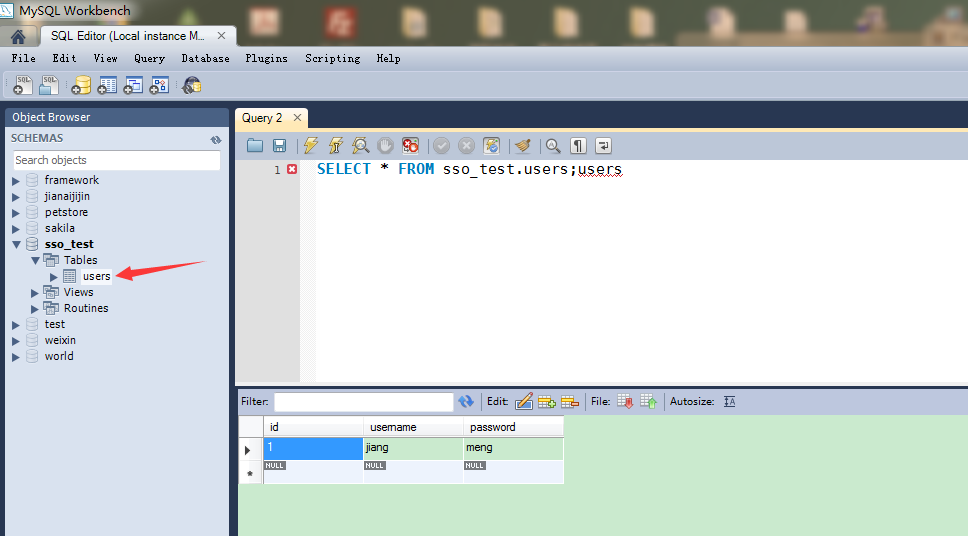Click the Filter input field in the results
Image resolution: width=968 pixels, height=536 pixels.
[x=364, y=402]
